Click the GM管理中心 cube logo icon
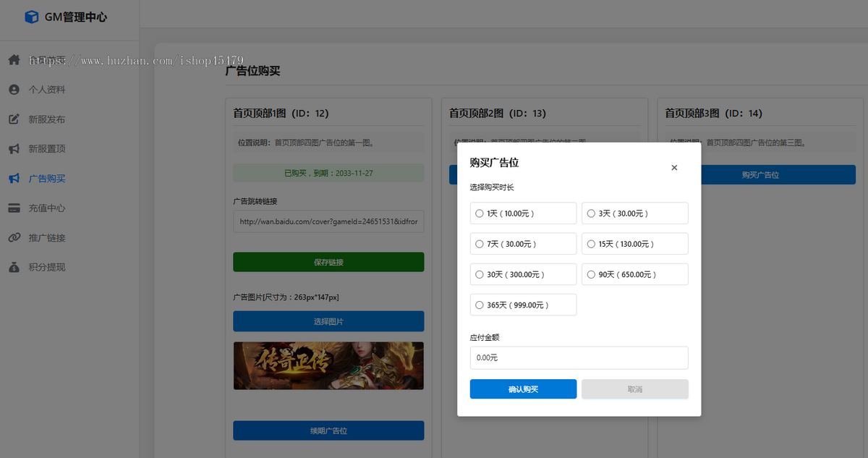 click(31, 17)
